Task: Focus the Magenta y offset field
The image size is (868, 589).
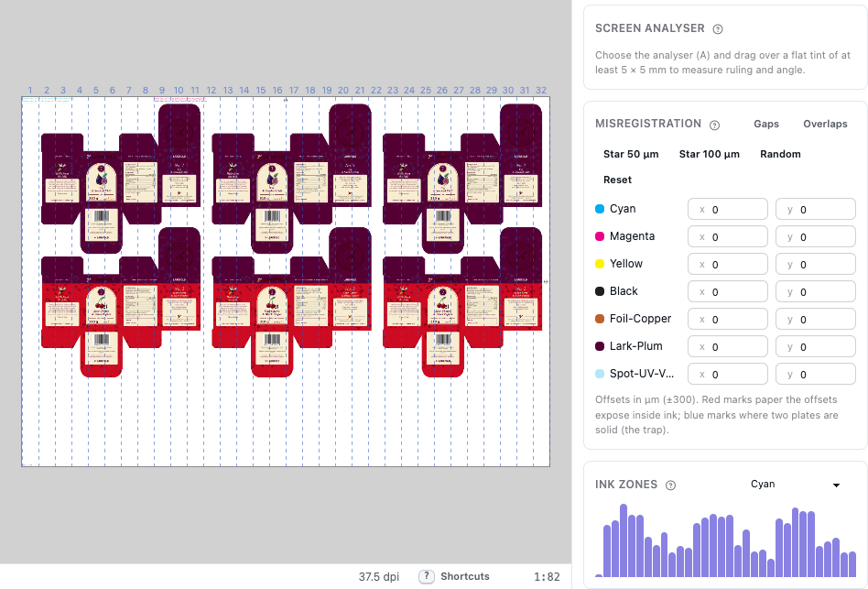Action: point(816,236)
